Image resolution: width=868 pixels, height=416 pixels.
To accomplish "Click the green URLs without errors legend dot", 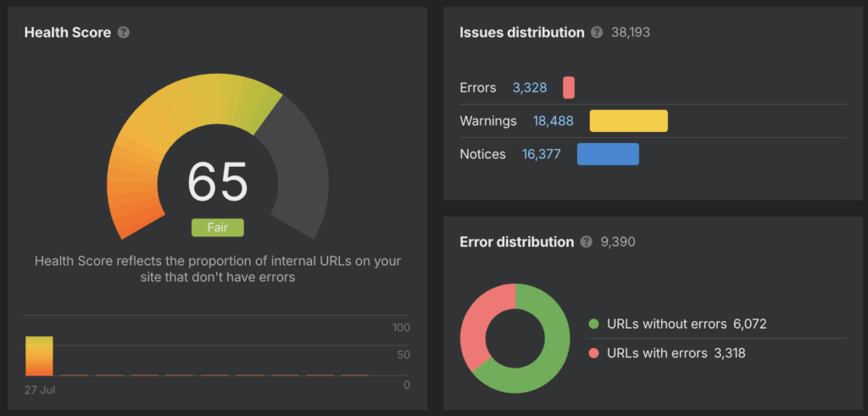I will [x=593, y=324].
